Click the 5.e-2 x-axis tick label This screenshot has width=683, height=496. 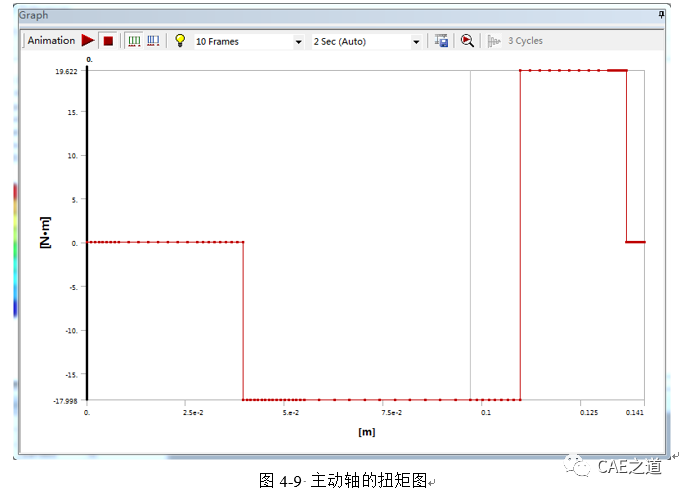tap(291, 412)
